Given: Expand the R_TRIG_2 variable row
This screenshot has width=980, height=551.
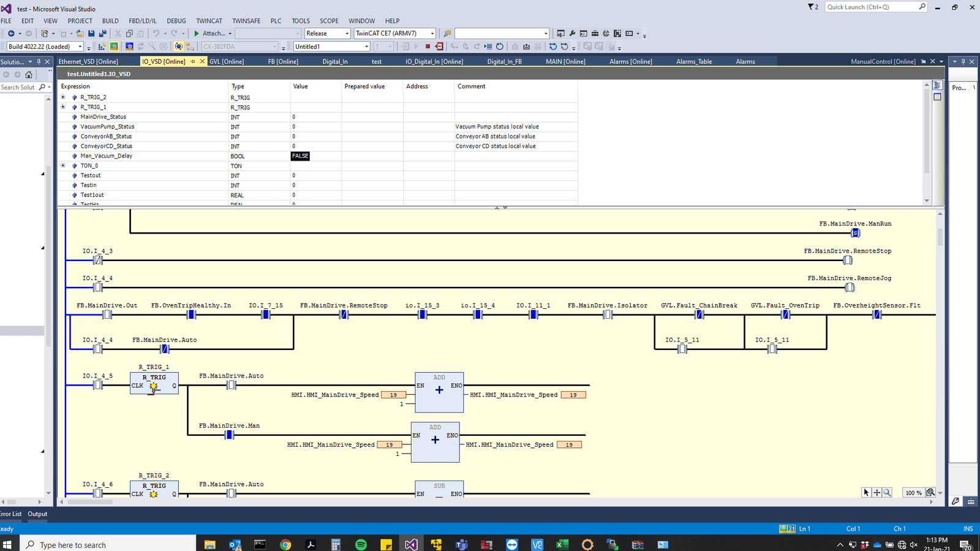Looking at the screenshot, I should (63, 97).
